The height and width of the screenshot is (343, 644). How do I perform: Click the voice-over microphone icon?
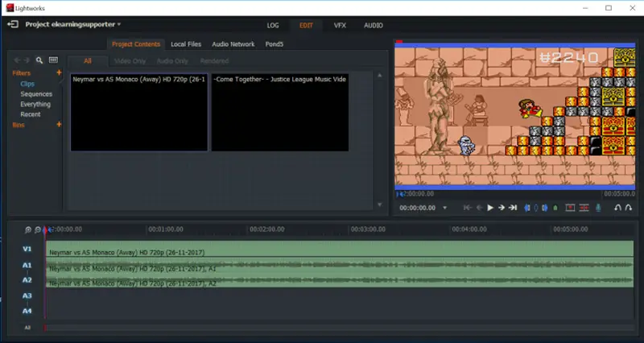click(598, 208)
